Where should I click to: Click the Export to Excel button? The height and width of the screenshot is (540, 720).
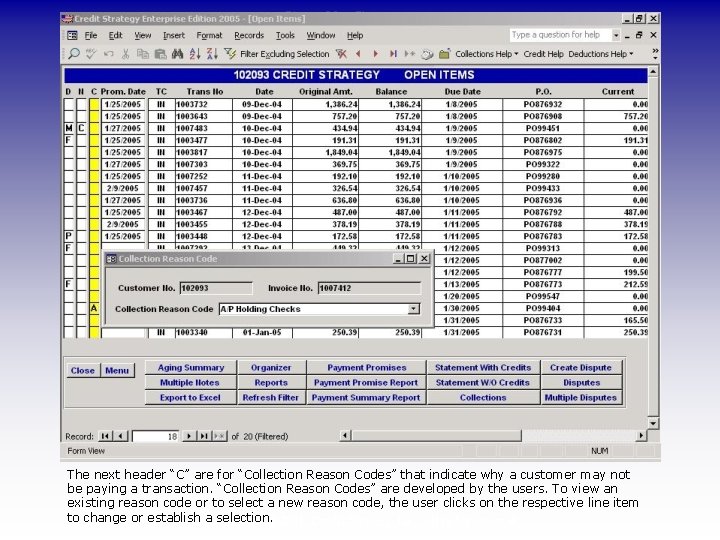point(191,398)
